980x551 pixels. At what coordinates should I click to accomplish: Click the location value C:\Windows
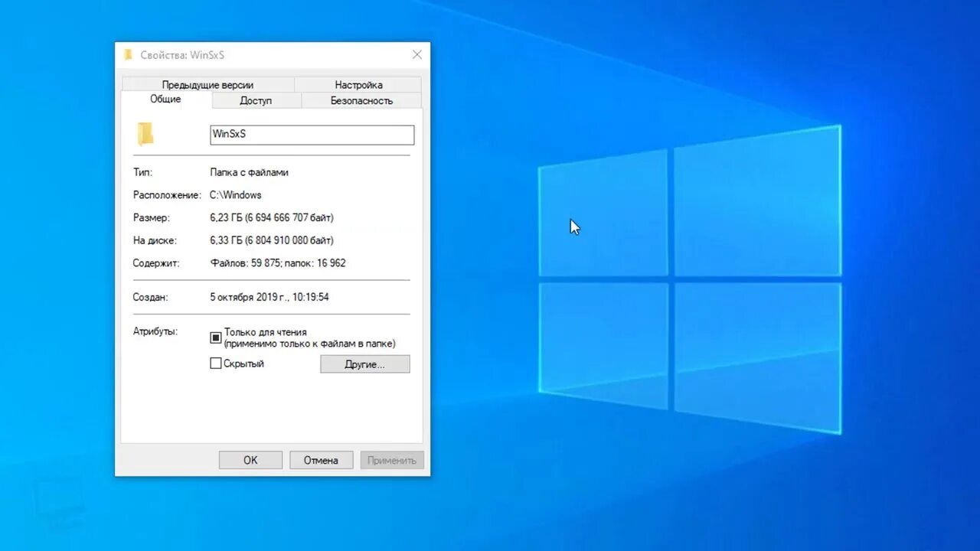point(236,195)
